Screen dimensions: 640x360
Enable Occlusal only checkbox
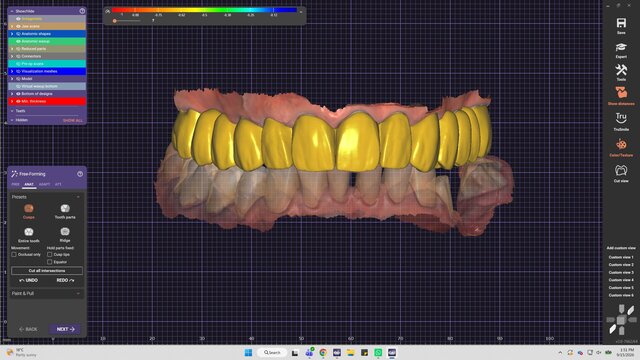pos(14,254)
